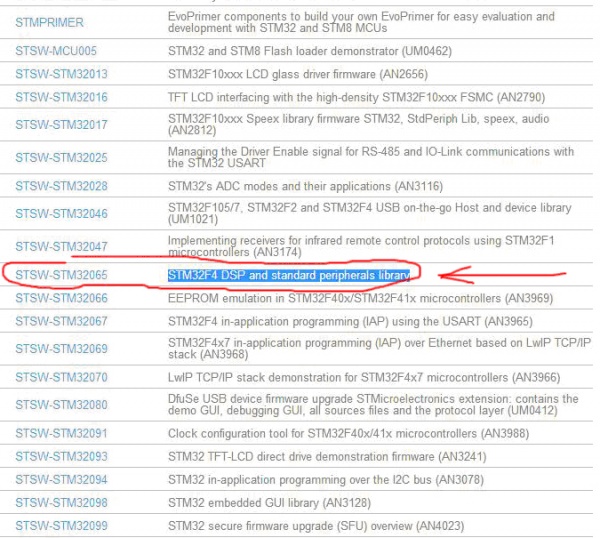Image resolution: width=600 pixels, height=538 pixels.
Task: Click the I2C bus programming (AN3078) text
Action: coord(326,479)
